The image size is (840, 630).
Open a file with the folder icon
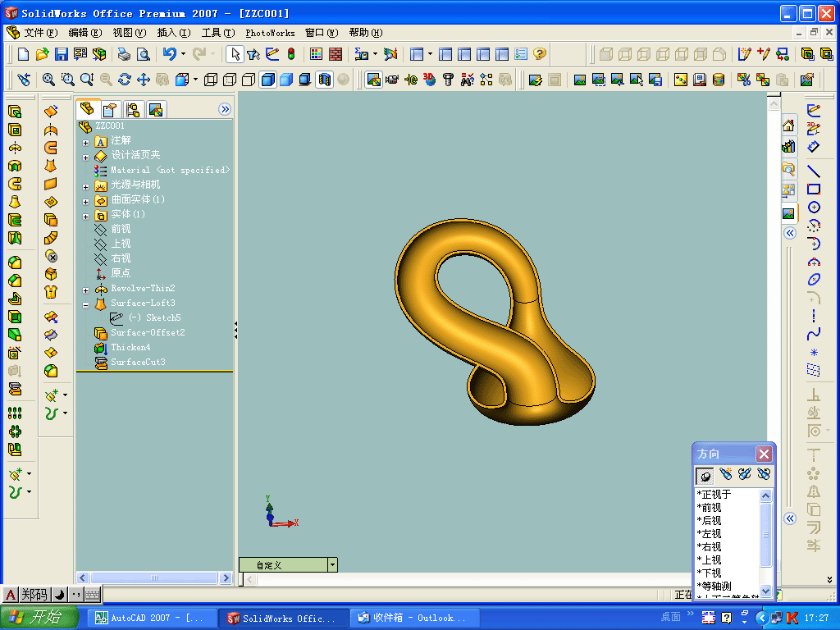(43, 54)
